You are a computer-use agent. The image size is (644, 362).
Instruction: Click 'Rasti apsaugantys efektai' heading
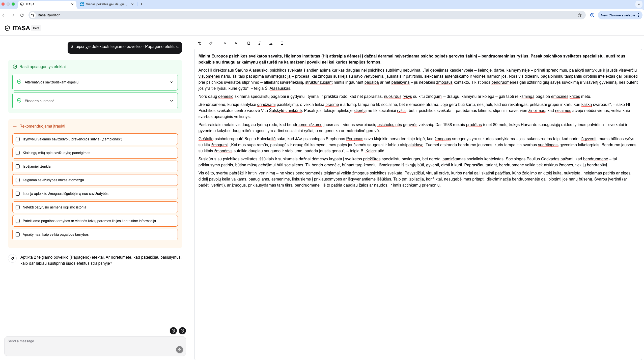42,67
